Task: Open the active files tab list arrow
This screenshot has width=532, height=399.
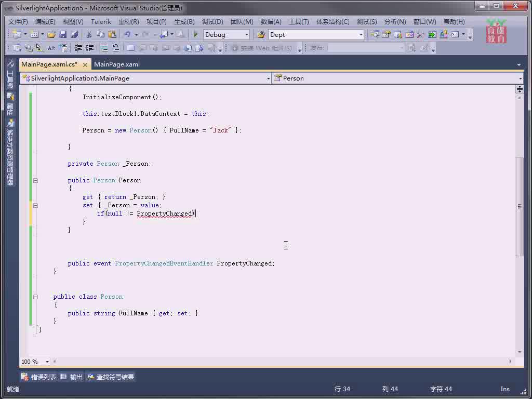Action: (519, 64)
